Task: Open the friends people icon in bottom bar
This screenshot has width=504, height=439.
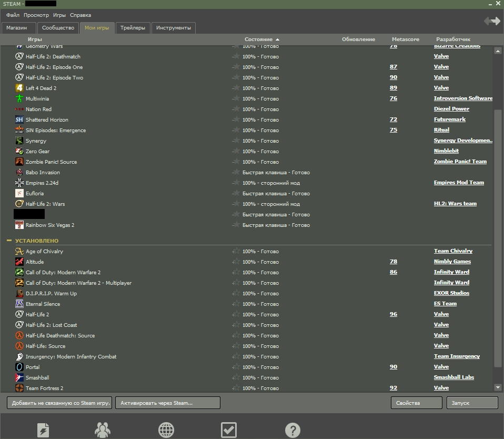Action: [x=103, y=430]
